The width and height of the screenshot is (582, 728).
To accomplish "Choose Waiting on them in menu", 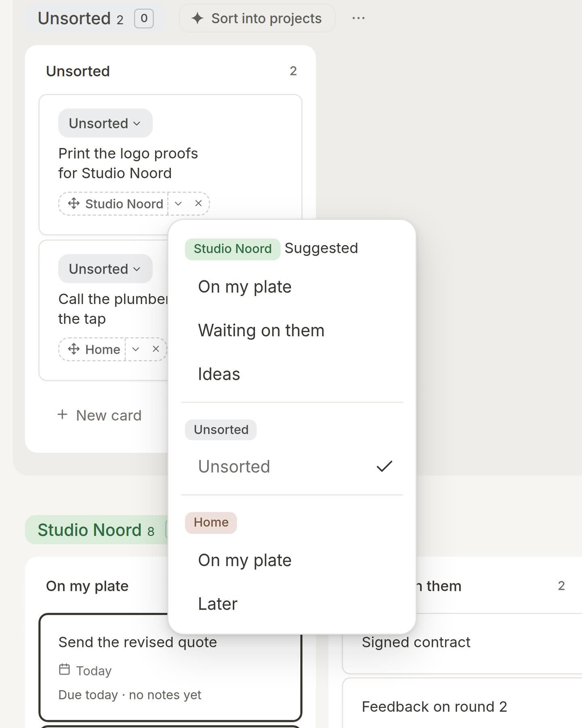I will pos(292,330).
